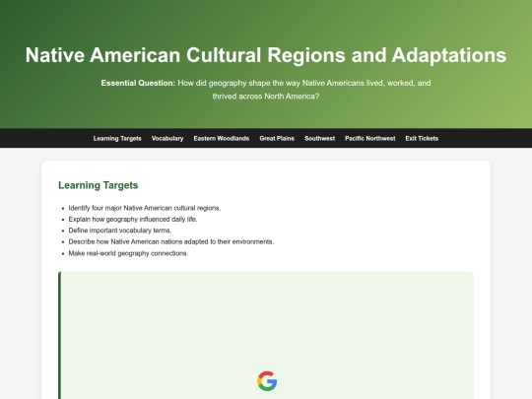Click 'Define important vocabulary terms.' bullet
Screen dimensions: 532x399
(120, 231)
